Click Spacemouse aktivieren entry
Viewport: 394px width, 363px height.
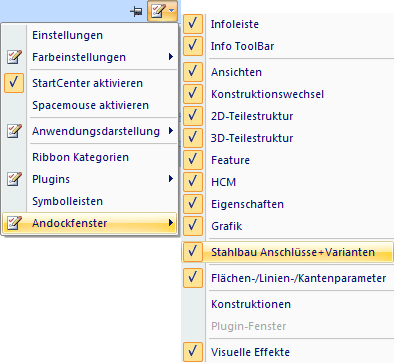pos(90,105)
